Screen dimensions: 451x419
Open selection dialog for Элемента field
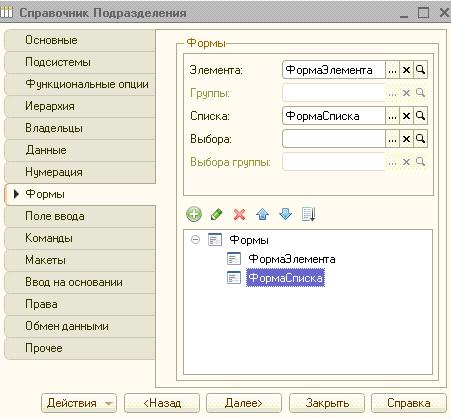tap(392, 70)
